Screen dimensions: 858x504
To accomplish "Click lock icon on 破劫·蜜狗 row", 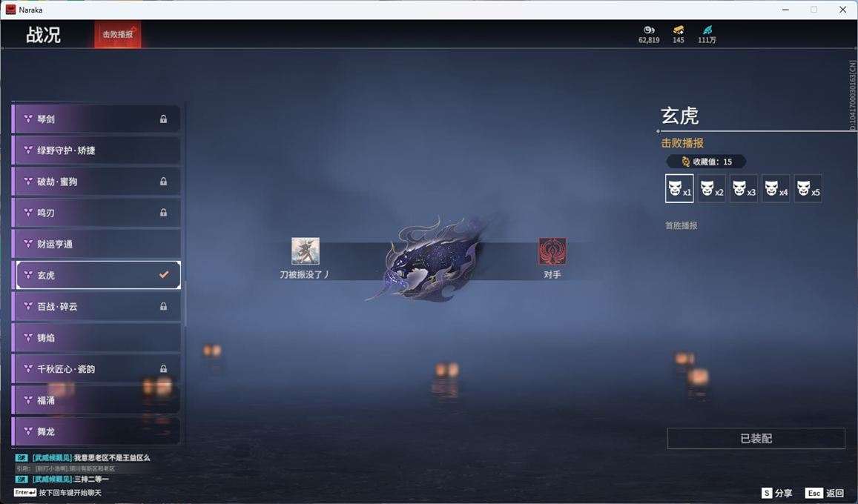I will (163, 181).
